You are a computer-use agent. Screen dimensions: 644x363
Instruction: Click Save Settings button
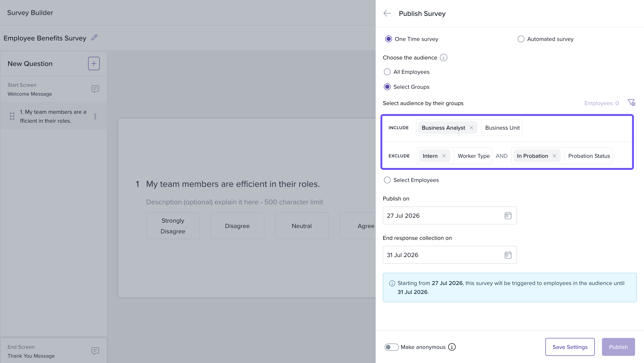[570, 347]
